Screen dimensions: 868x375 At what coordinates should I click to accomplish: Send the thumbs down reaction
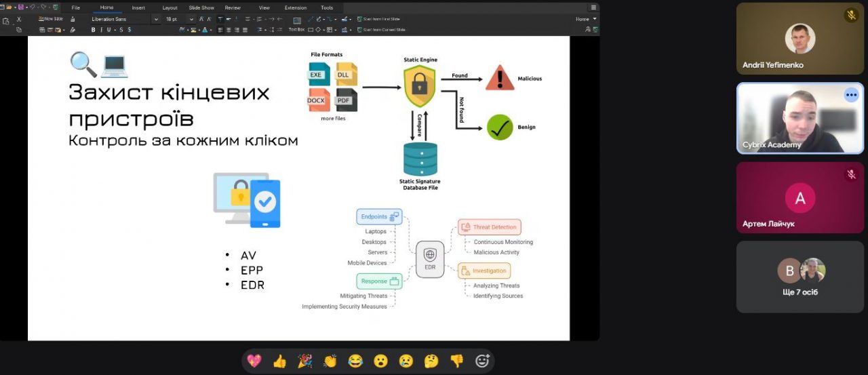point(456,361)
